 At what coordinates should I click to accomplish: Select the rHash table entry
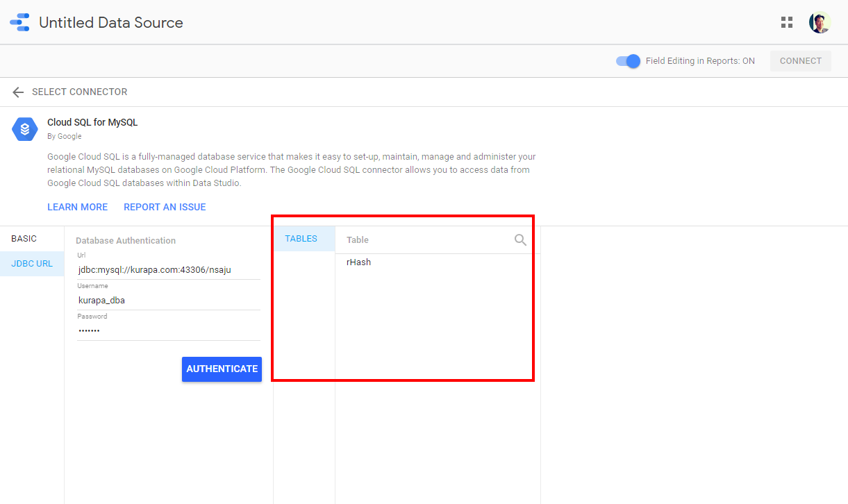(x=359, y=262)
